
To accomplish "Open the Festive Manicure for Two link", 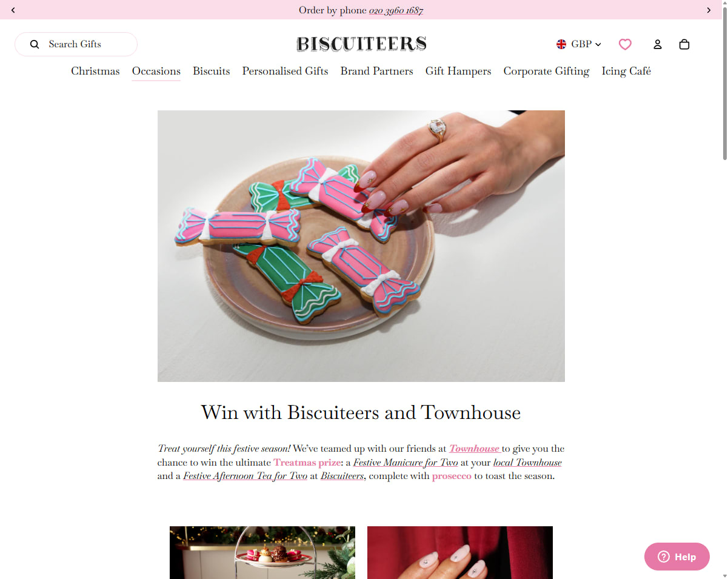I will (406, 463).
